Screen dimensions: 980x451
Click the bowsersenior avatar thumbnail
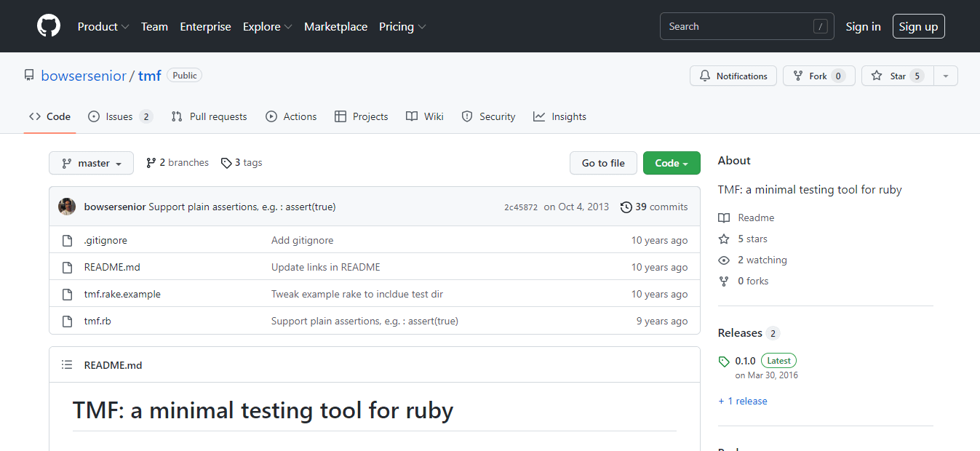[67, 207]
